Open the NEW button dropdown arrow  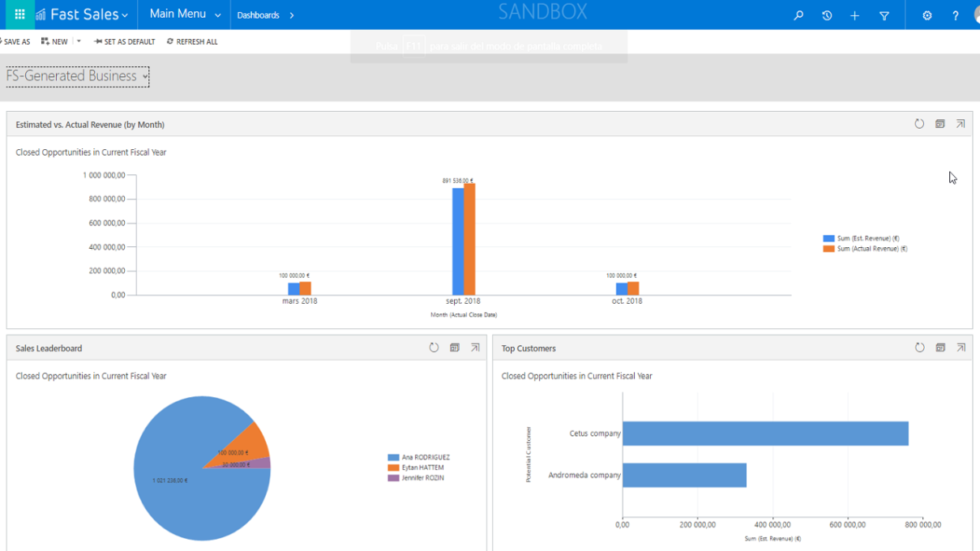tap(79, 41)
